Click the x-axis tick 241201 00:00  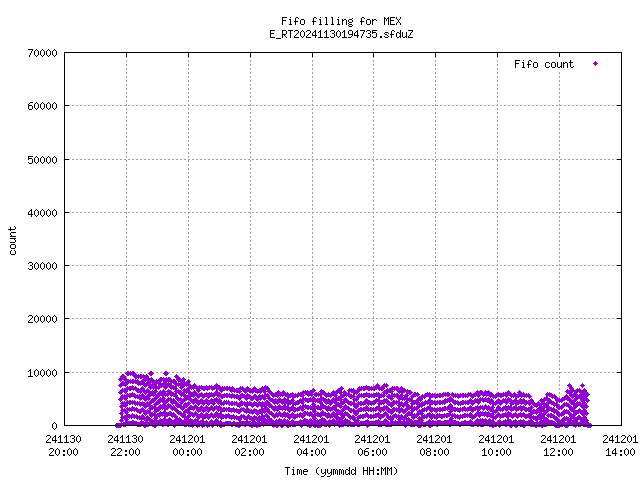tap(187, 446)
